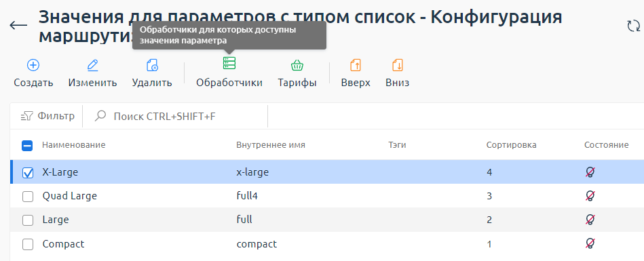Sort by Наименование column header

click(x=74, y=145)
